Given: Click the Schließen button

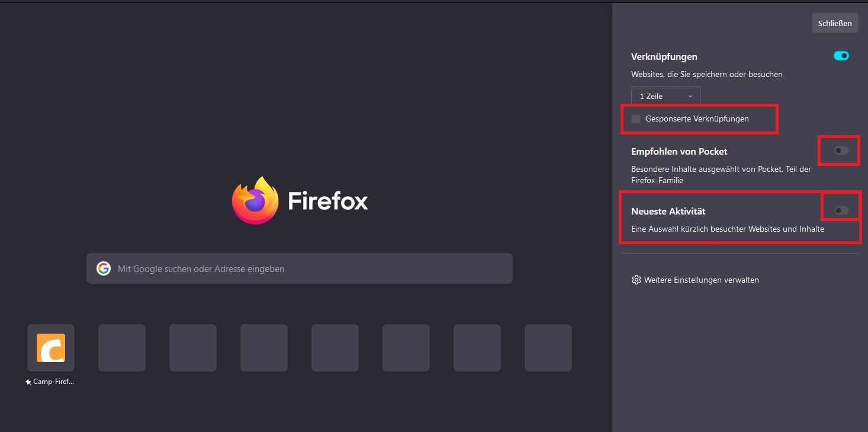Looking at the screenshot, I should coord(835,23).
